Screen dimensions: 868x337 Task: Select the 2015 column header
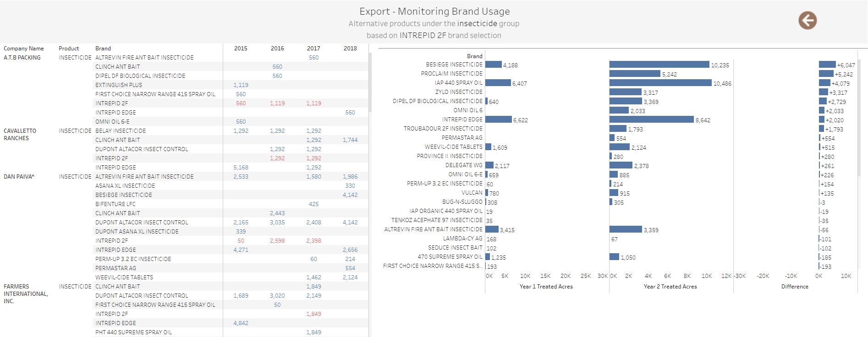coord(241,48)
